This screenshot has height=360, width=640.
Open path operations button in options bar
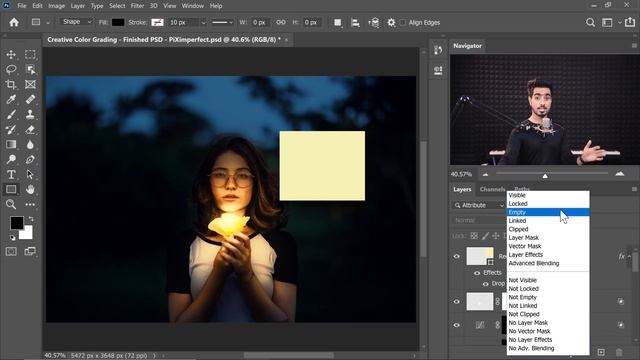(x=338, y=22)
